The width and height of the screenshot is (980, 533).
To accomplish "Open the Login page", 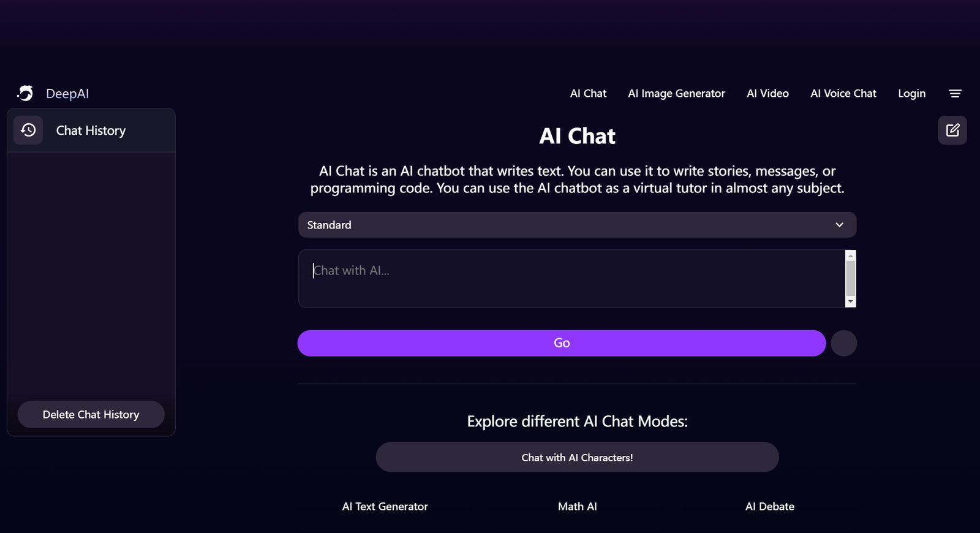I will click(911, 93).
